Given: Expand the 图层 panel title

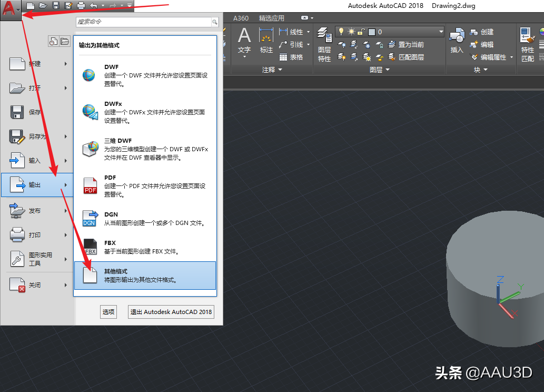Looking at the screenshot, I should click(x=380, y=70).
